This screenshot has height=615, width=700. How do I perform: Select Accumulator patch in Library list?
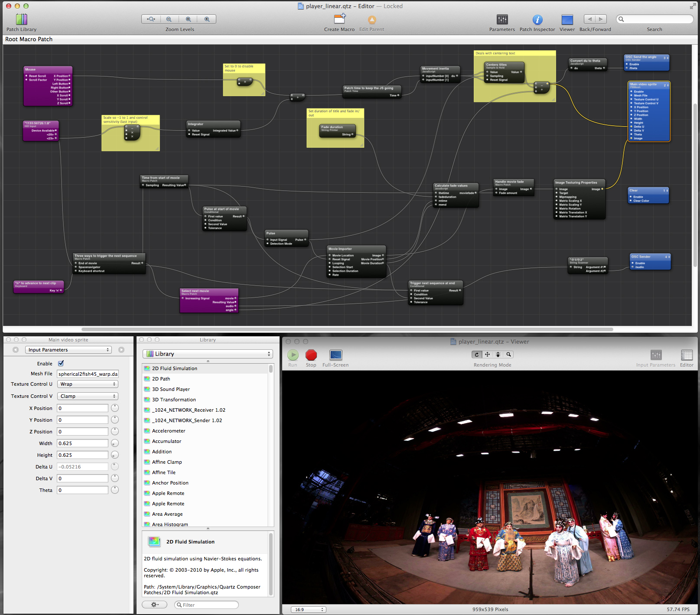166,442
